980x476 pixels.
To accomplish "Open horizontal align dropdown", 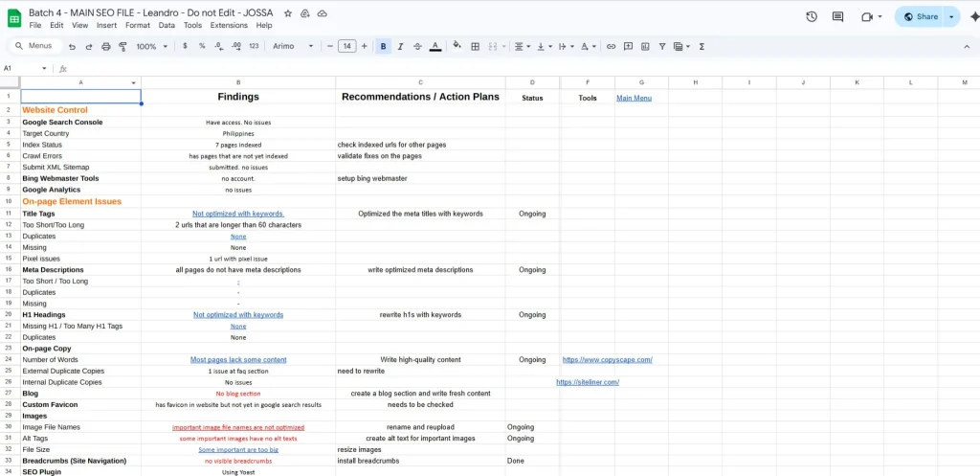I will [x=522, y=46].
